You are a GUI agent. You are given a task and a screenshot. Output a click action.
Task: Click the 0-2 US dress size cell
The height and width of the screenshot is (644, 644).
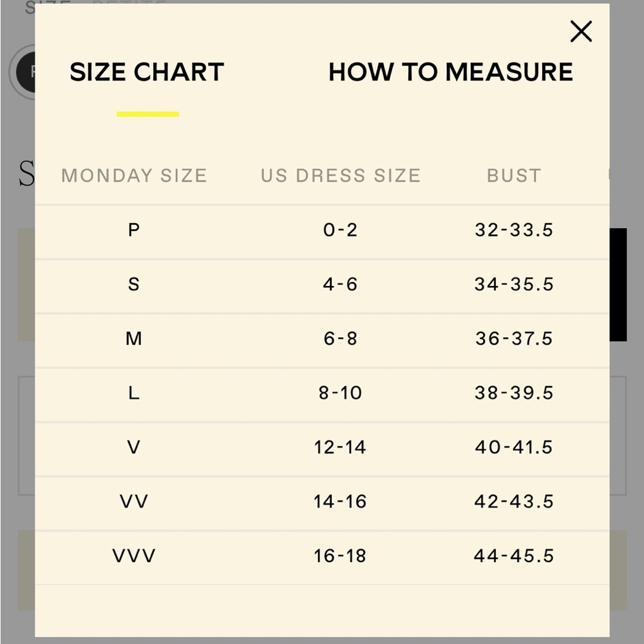coord(340,230)
